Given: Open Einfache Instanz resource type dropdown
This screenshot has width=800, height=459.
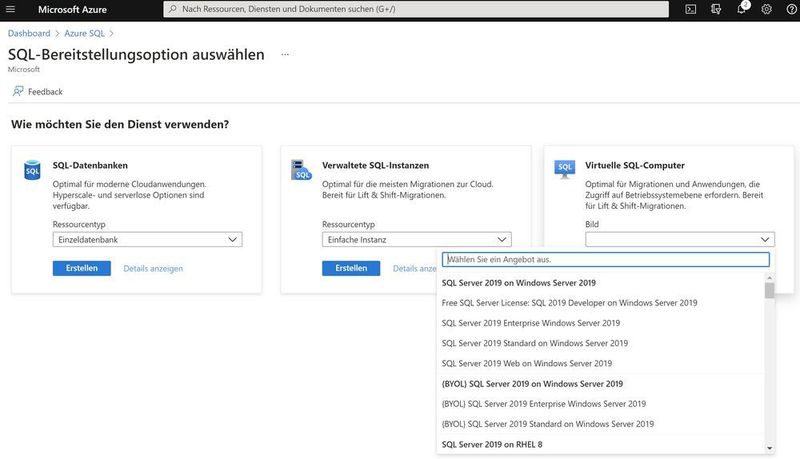Looking at the screenshot, I should click(x=416, y=239).
